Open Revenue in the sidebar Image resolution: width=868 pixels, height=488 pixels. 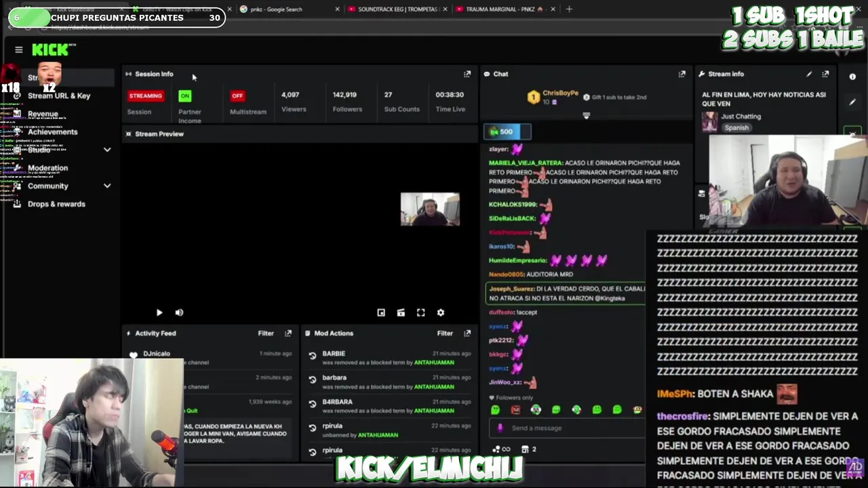pyautogui.click(x=43, y=114)
